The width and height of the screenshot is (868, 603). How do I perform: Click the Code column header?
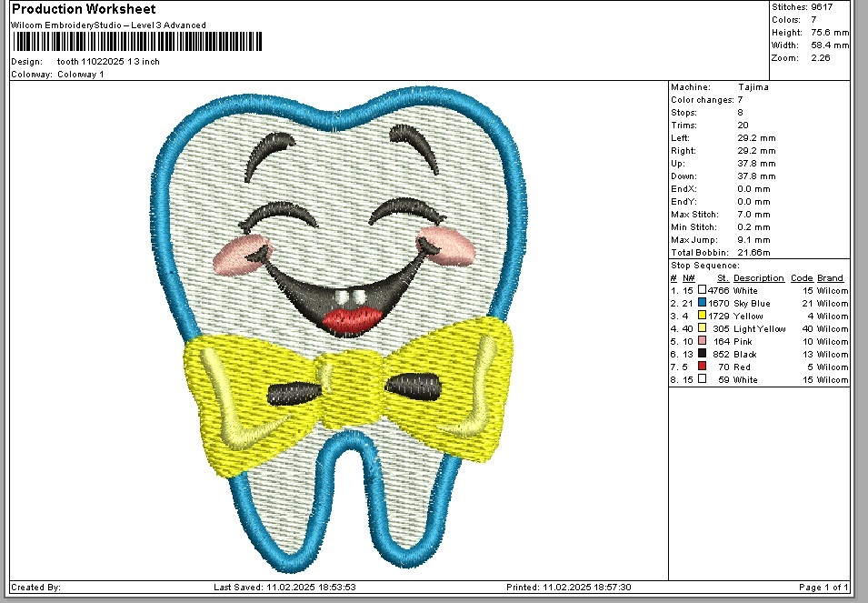click(x=801, y=278)
